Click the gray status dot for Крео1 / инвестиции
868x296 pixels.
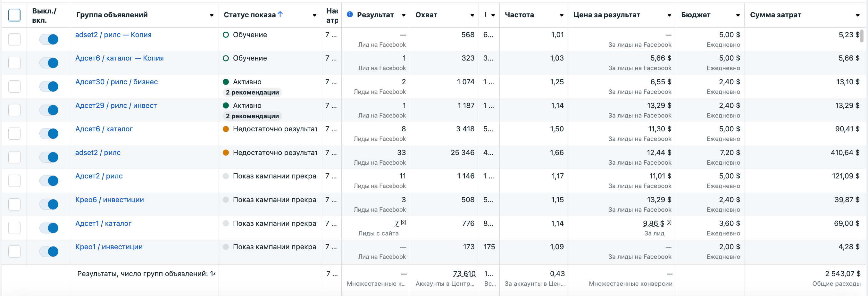[x=226, y=247]
